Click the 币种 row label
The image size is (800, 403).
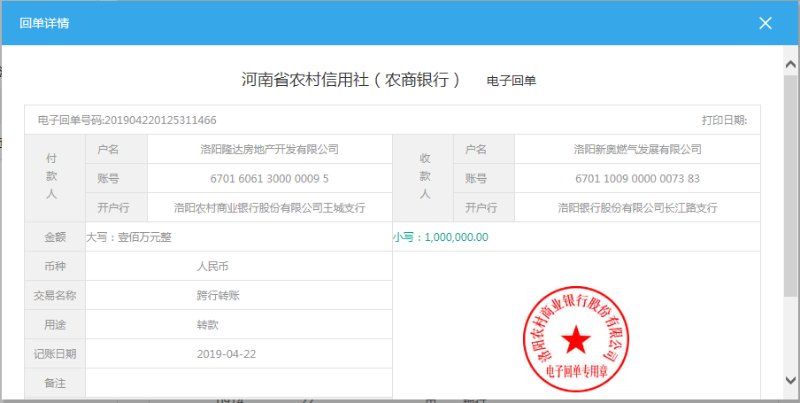[x=55, y=266]
